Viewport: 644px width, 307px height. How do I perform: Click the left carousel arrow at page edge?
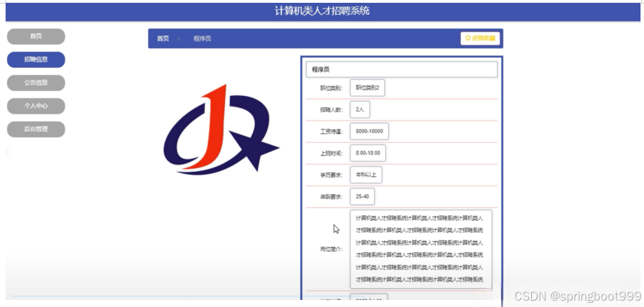pos(8,153)
